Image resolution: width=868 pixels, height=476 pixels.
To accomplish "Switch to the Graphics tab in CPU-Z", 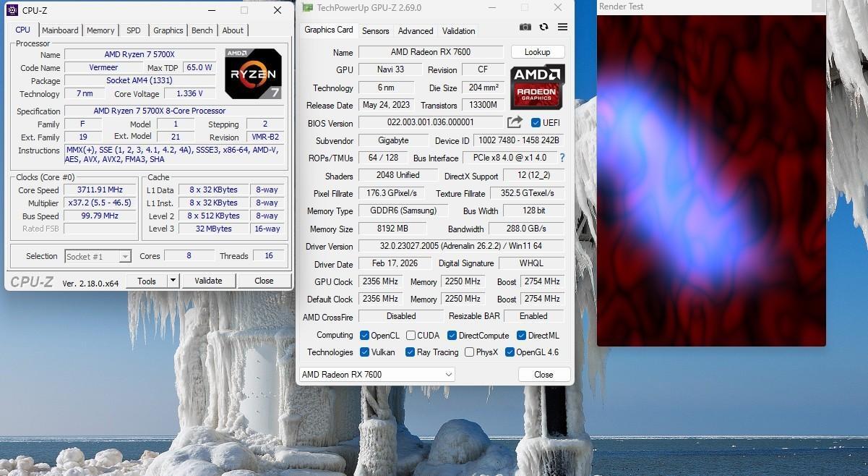I will (x=168, y=30).
